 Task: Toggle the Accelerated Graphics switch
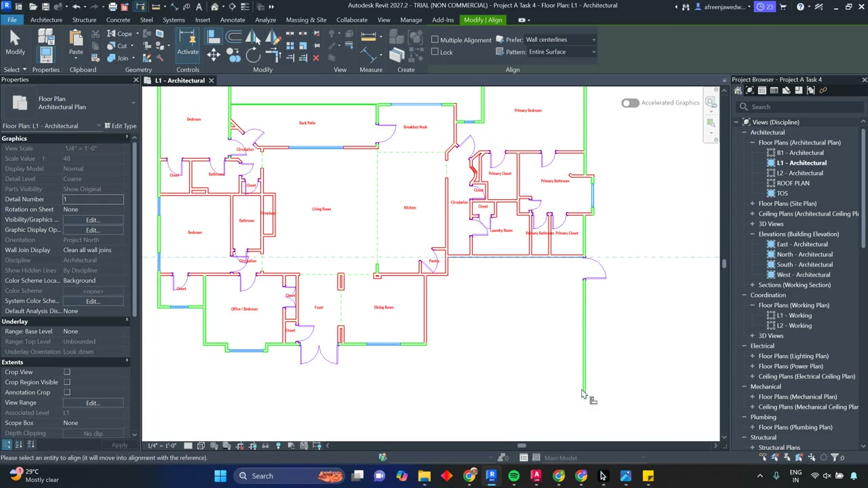[x=630, y=103]
